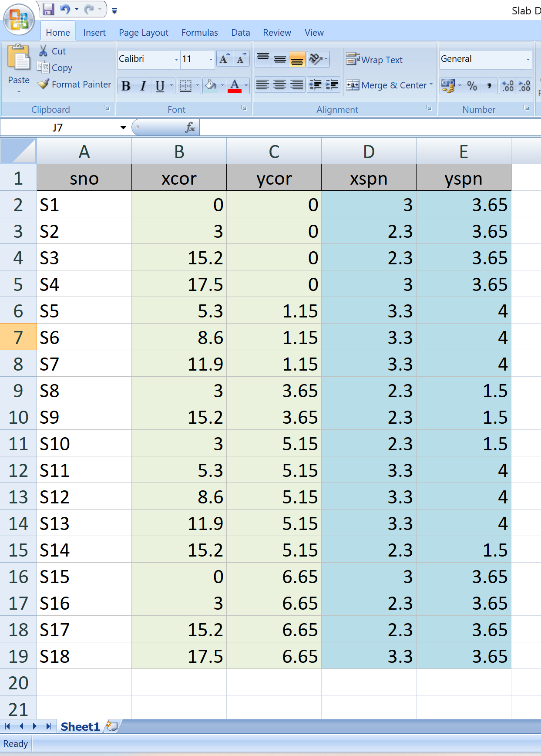Click the Insert Worksheet icon beside Sheet1
The width and height of the screenshot is (541, 756).
(x=112, y=726)
